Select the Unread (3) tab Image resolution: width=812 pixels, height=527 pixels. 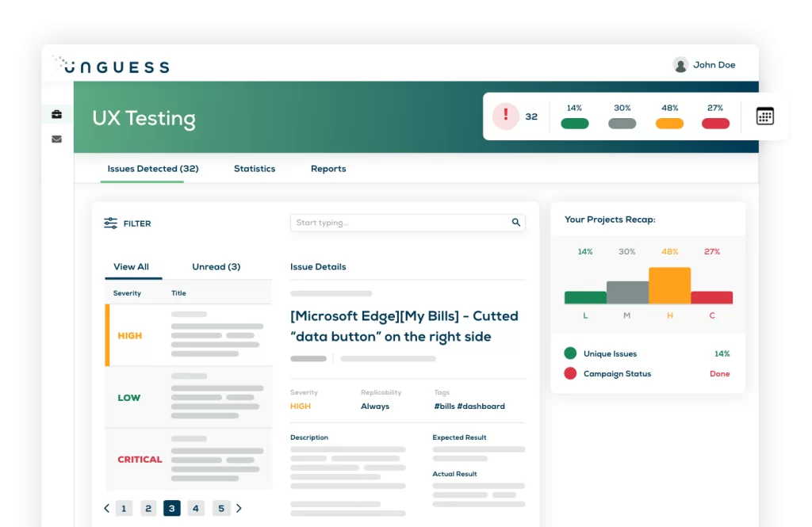click(x=216, y=267)
